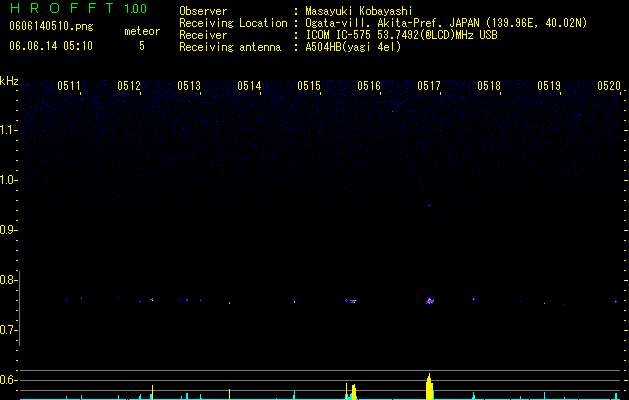Image resolution: width=629 pixels, height=400 pixels.
Task: Click the 0520 time marker label
Action: [x=609, y=86]
